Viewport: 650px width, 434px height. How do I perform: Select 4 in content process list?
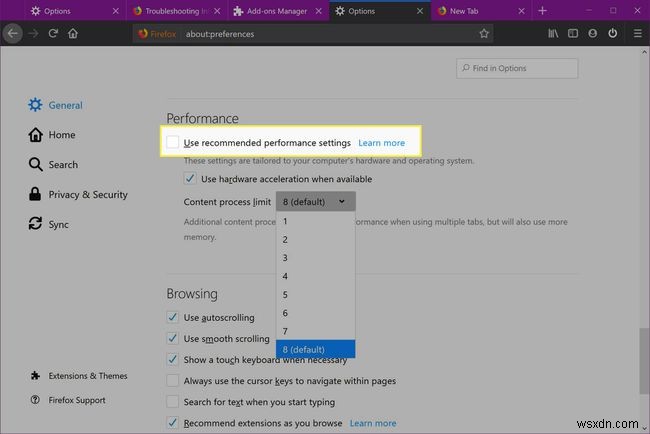[315, 276]
